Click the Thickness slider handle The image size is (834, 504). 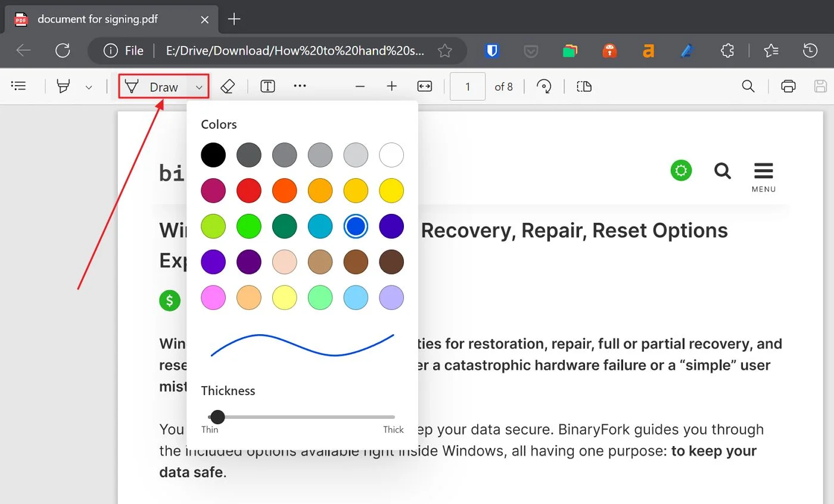[217, 417]
